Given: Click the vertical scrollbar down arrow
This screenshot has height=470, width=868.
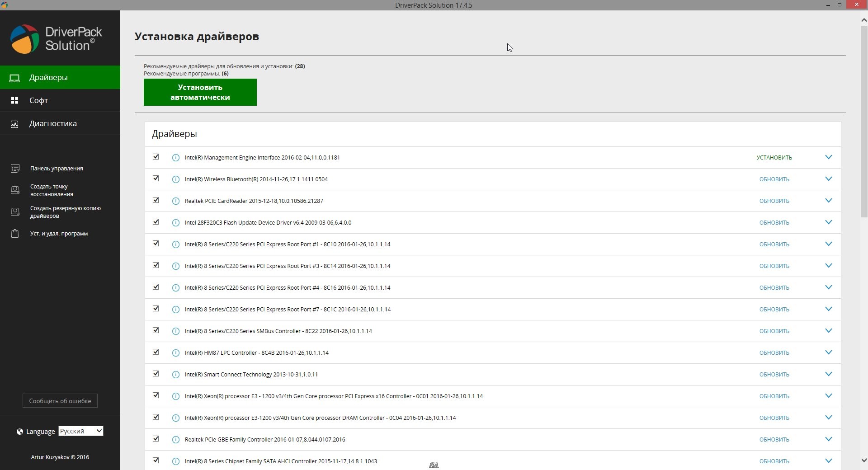Looking at the screenshot, I should pos(863,461).
